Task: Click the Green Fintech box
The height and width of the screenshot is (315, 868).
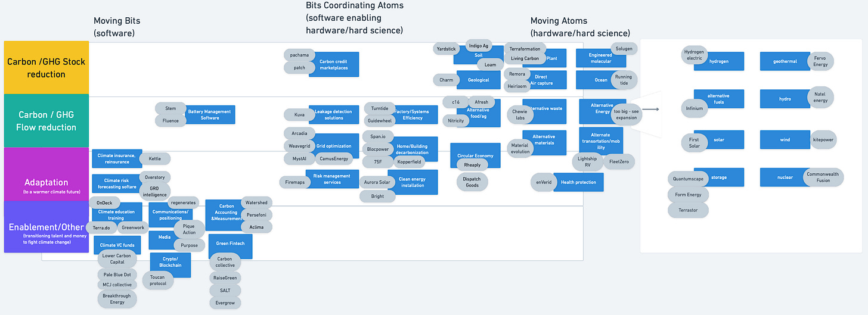Action: pos(230,247)
